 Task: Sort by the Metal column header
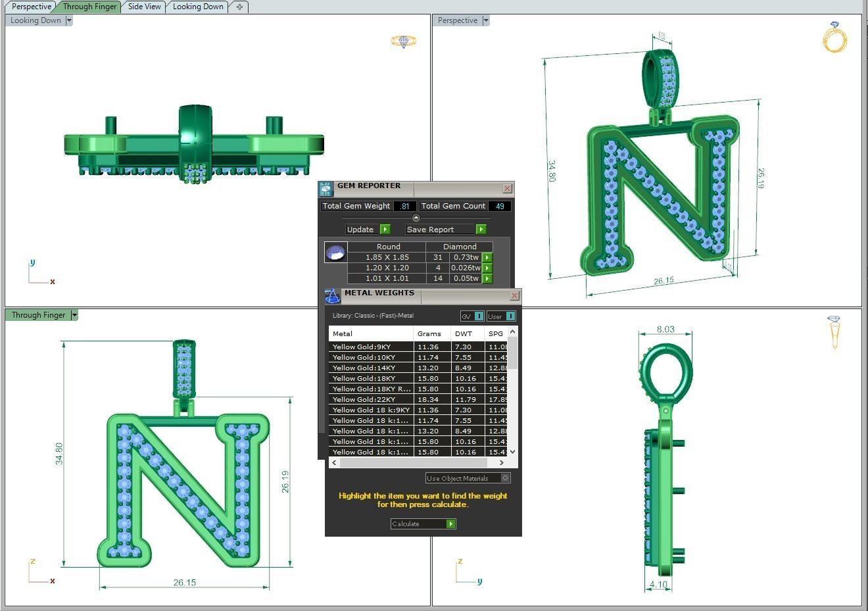click(x=371, y=333)
